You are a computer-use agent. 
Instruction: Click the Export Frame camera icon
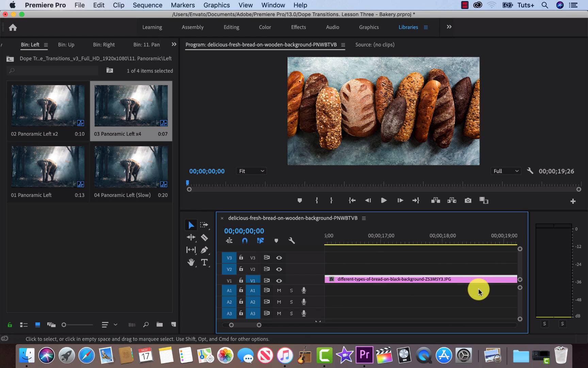468,201
